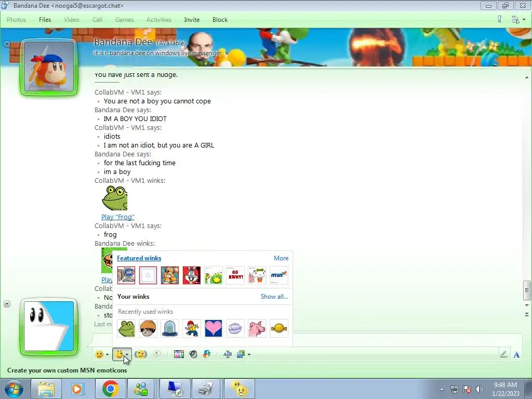This screenshot has width=532, height=399.
Task: Select the yellow smiley with hands wink
Action: tap(279, 328)
